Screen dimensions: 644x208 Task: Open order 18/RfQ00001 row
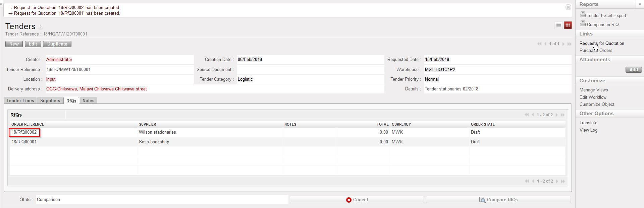(x=24, y=142)
